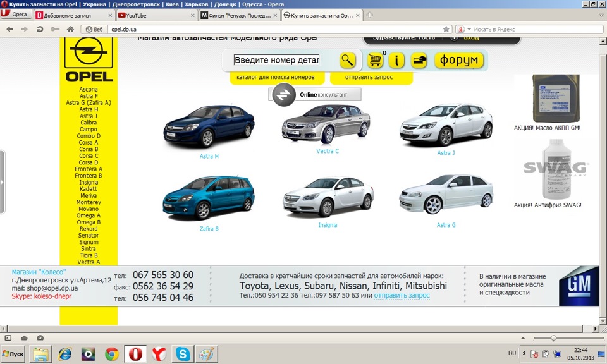Screen dimensions: 607x364
Task: Reload the page with refresh icon
Action: (x=39, y=30)
